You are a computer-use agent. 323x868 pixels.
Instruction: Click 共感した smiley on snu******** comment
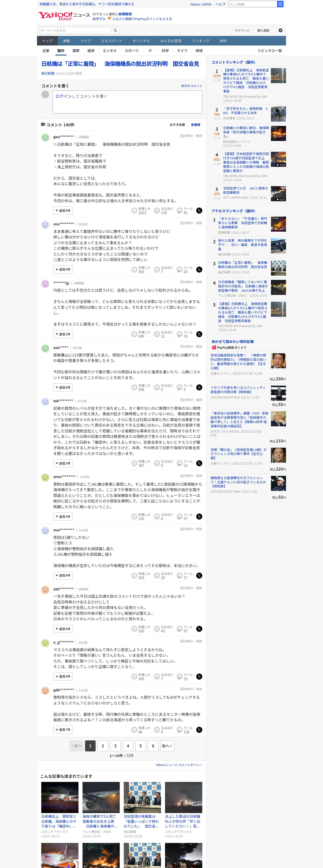pos(134,270)
